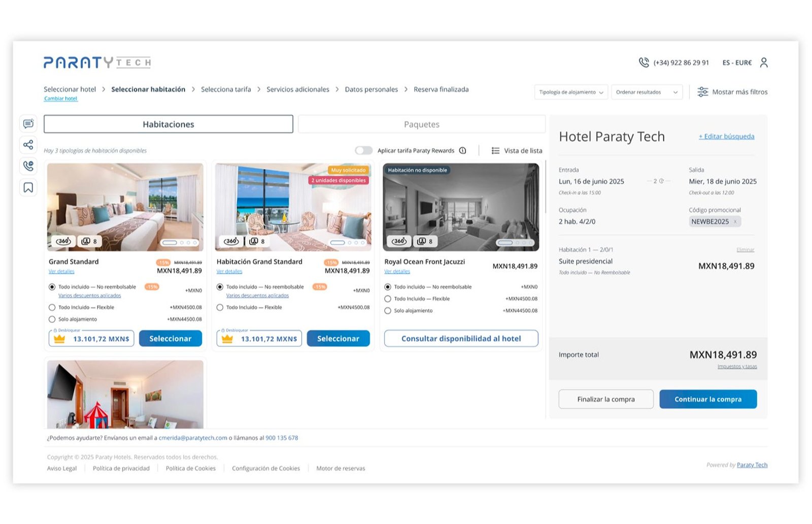This screenshot has width=812, height=524.
Task: Switch to Paquetes tab
Action: pos(422,124)
